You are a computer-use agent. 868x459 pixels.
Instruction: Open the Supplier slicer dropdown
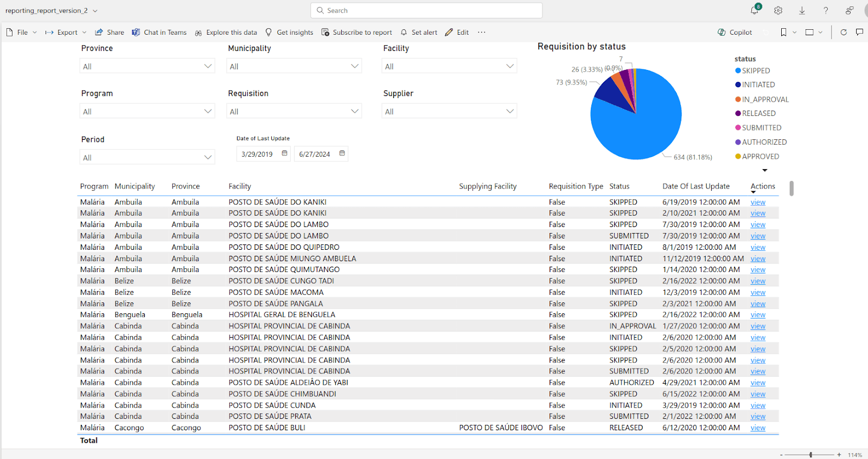tap(449, 111)
